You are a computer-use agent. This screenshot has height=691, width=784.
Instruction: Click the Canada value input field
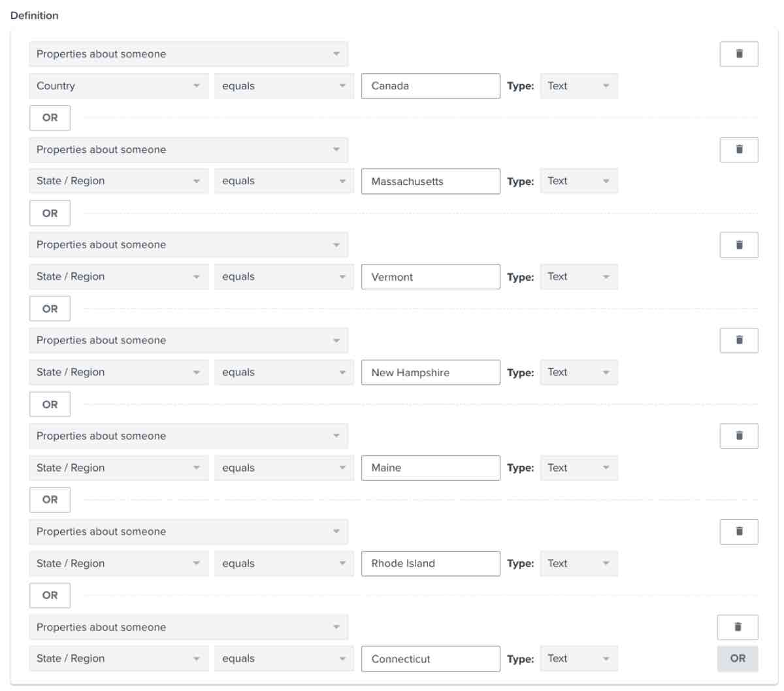[431, 86]
